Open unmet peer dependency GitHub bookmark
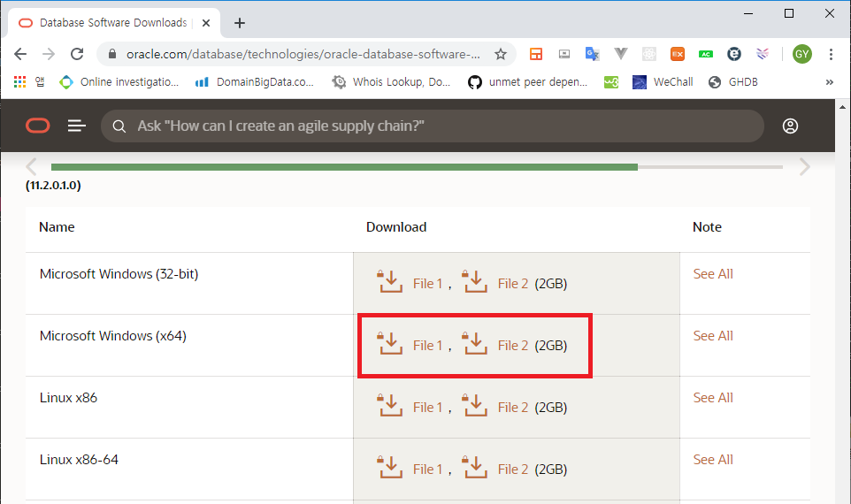This screenshot has width=851, height=504. click(x=528, y=82)
